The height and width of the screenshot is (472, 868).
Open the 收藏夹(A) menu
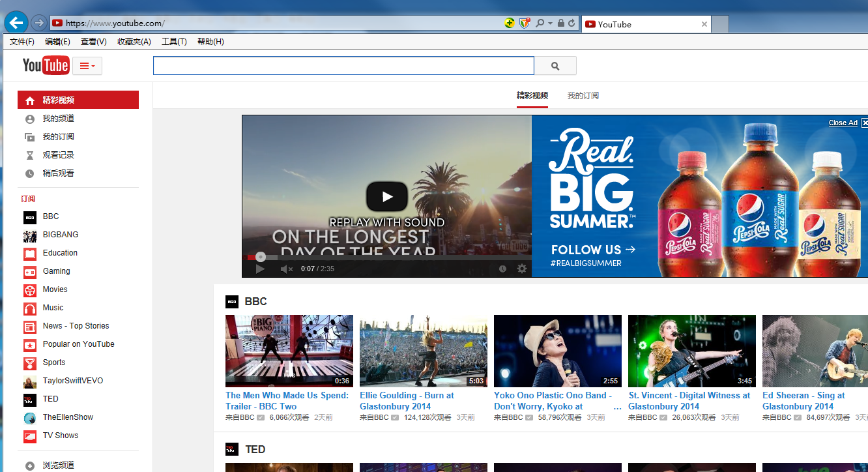point(134,42)
